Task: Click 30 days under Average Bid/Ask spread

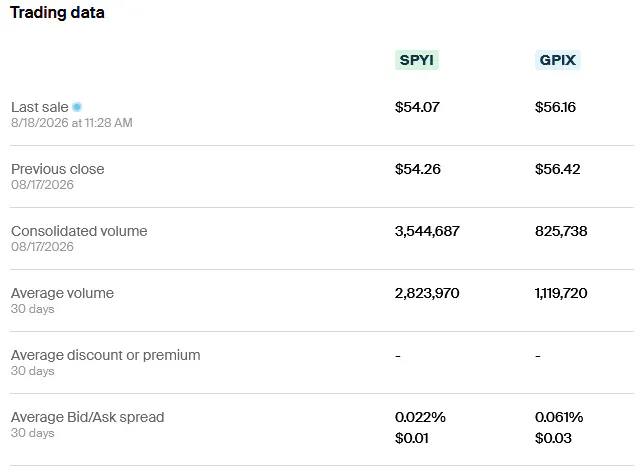Action: pos(33,433)
